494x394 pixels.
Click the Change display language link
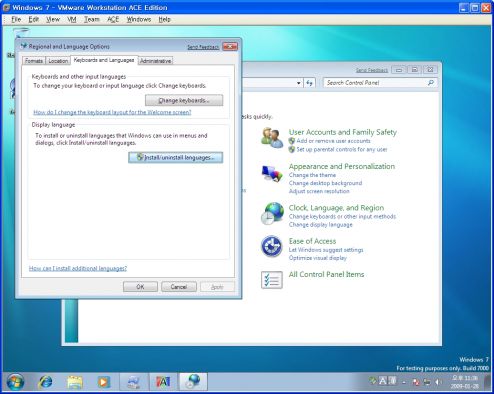(321, 225)
